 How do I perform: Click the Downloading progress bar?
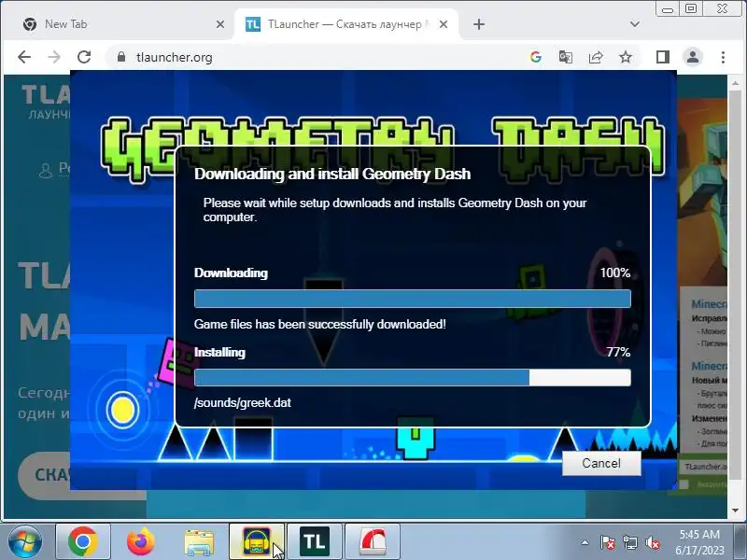coord(413,299)
